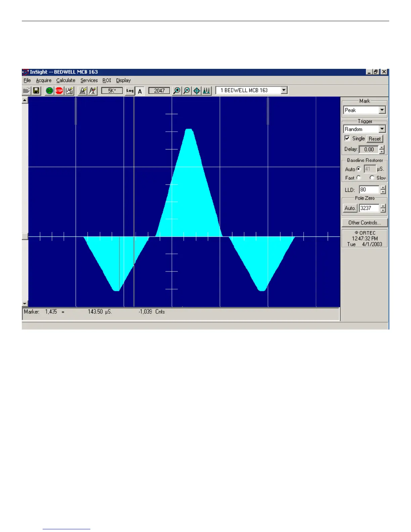Open the Mark dropdown showing Peak
This screenshot has width=411, height=532.
click(x=382, y=110)
